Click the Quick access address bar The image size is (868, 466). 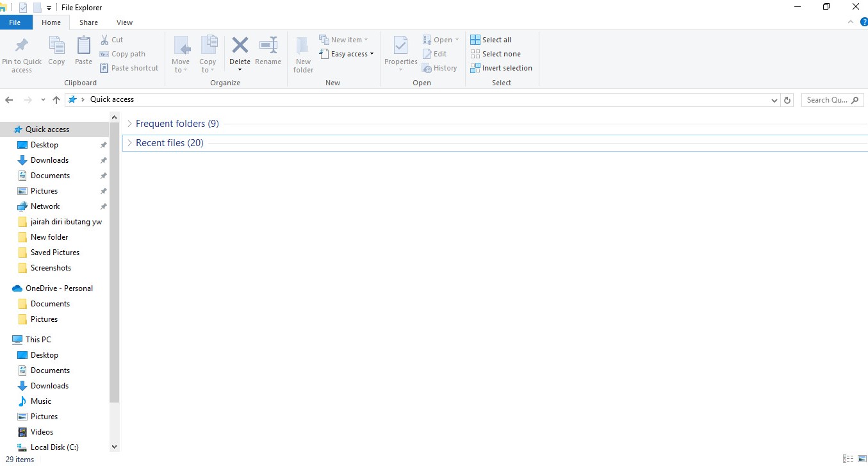(x=423, y=100)
